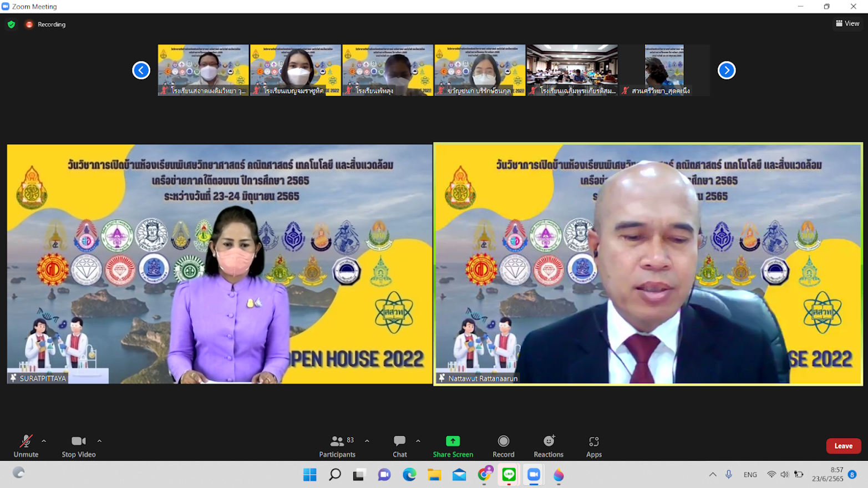
Task: Show hidden system tray icons
Action: tap(713, 475)
